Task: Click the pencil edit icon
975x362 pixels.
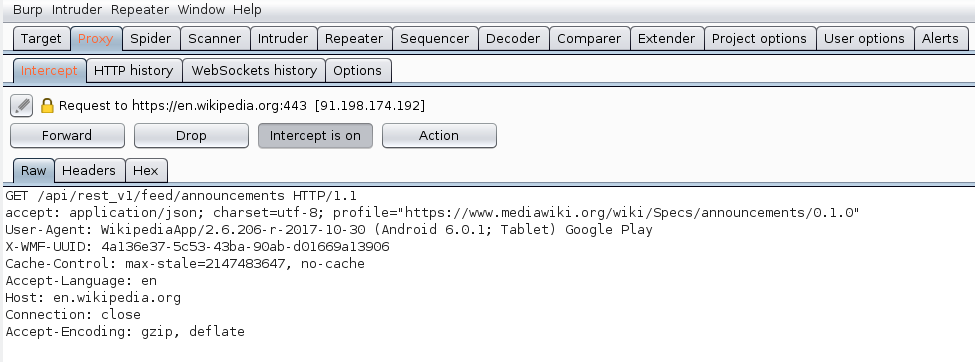Action: coord(21,106)
